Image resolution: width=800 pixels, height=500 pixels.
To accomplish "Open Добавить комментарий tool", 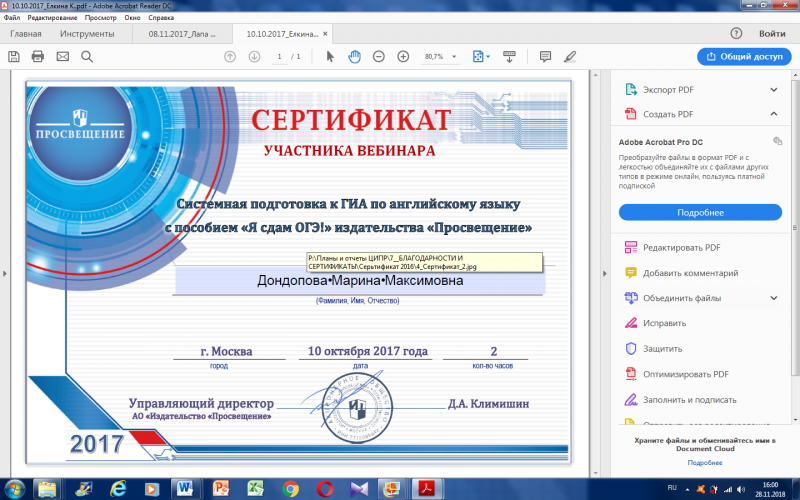I will (690, 273).
